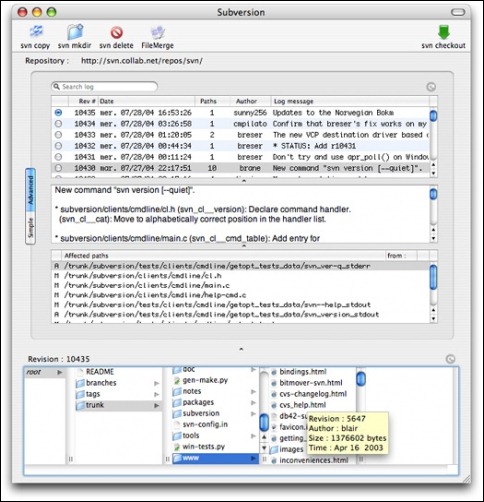This screenshot has width=484, height=502.
Task: Open the FileMerge tool icon
Action: click(x=157, y=33)
